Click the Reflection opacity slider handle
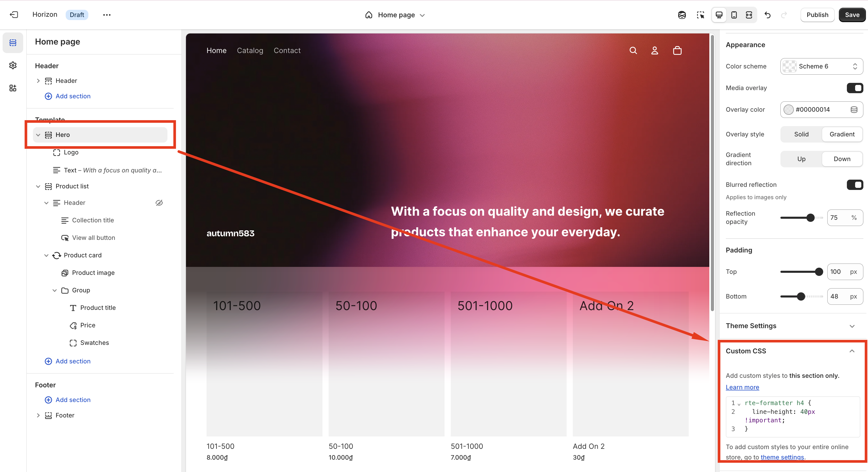Viewport: 868px width, 472px height. click(x=810, y=218)
